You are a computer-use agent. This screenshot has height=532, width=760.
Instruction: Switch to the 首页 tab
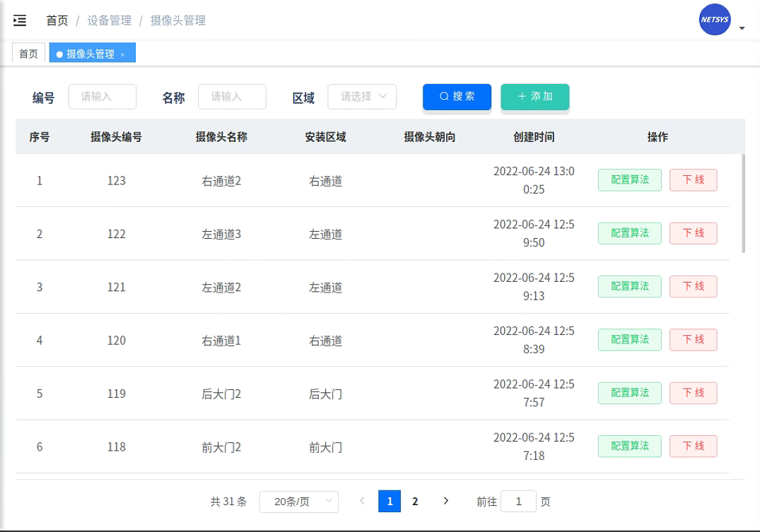[28, 54]
